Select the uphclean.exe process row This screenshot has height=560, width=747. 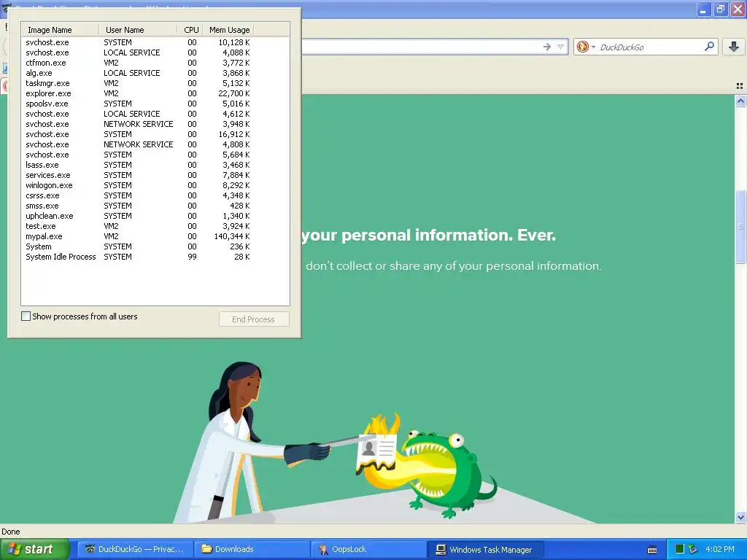[x=138, y=216]
